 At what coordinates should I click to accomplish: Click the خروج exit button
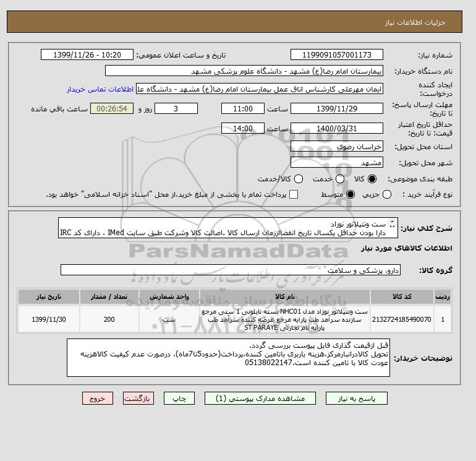point(98,399)
